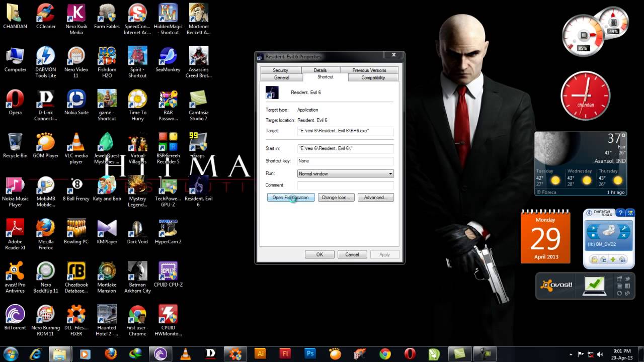Viewport: 644px width, 362px height.
Task: Select the TechPowerUp GPU-Z desktop icon
Action: (x=168, y=192)
